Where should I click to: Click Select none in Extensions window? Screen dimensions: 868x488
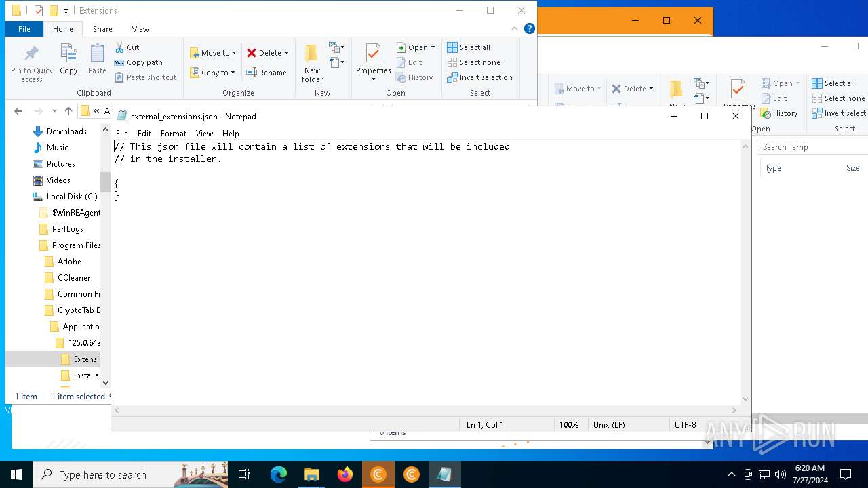tap(473, 62)
